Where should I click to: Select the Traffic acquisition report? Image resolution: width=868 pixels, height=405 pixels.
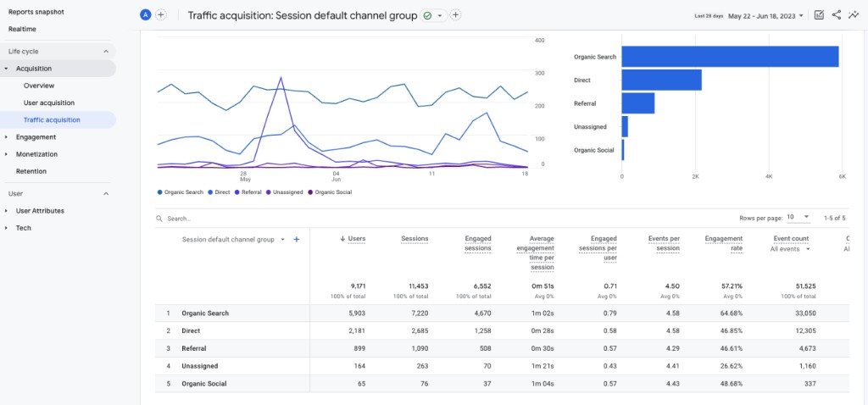pos(52,120)
